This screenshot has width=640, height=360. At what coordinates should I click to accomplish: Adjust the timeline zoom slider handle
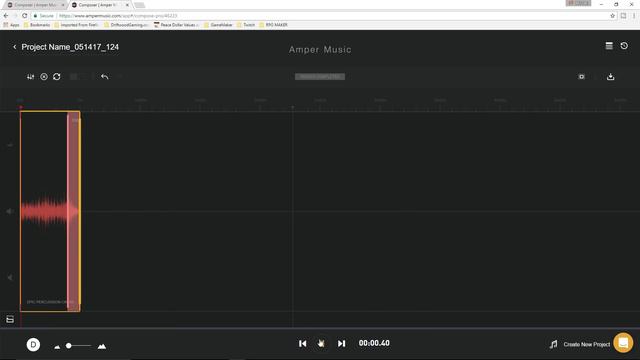coord(69,346)
